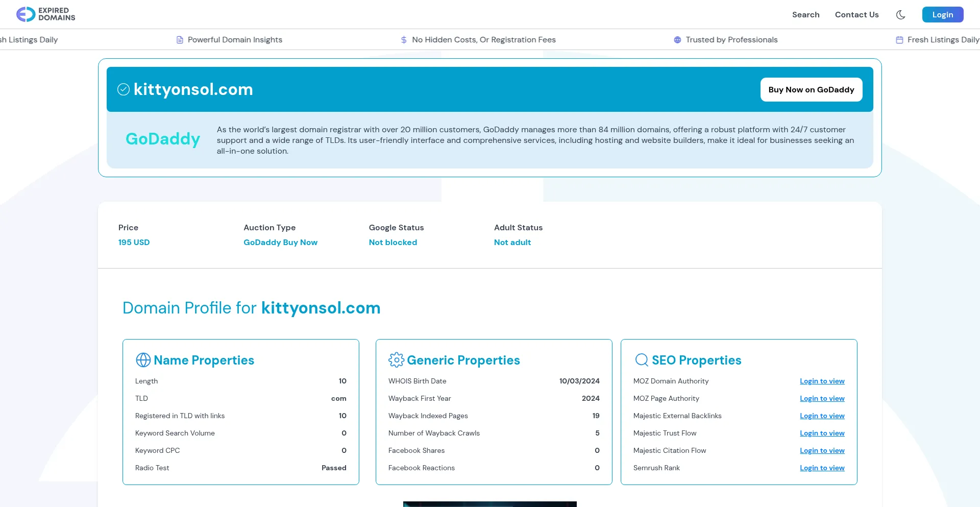Viewport: 980px width, 507px height.
Task: Click Buy Now on GoDaddy
Action: [x=811, y=89]
